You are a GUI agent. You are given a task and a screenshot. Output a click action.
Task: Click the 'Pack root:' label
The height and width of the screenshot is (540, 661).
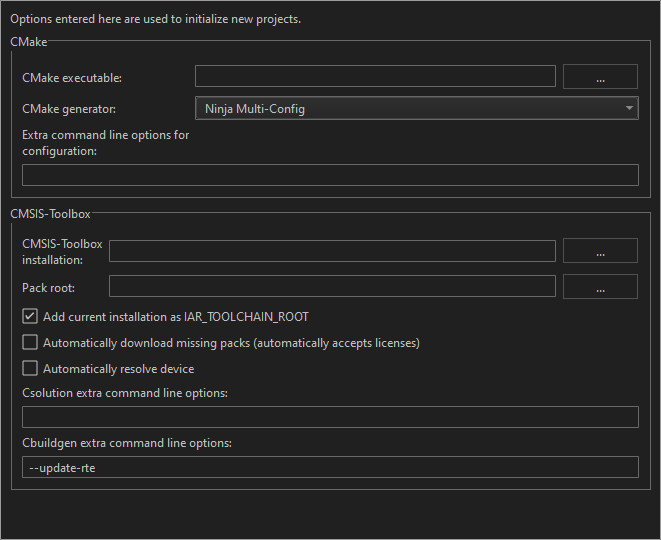pyautogui.click(x=48, y=288)
